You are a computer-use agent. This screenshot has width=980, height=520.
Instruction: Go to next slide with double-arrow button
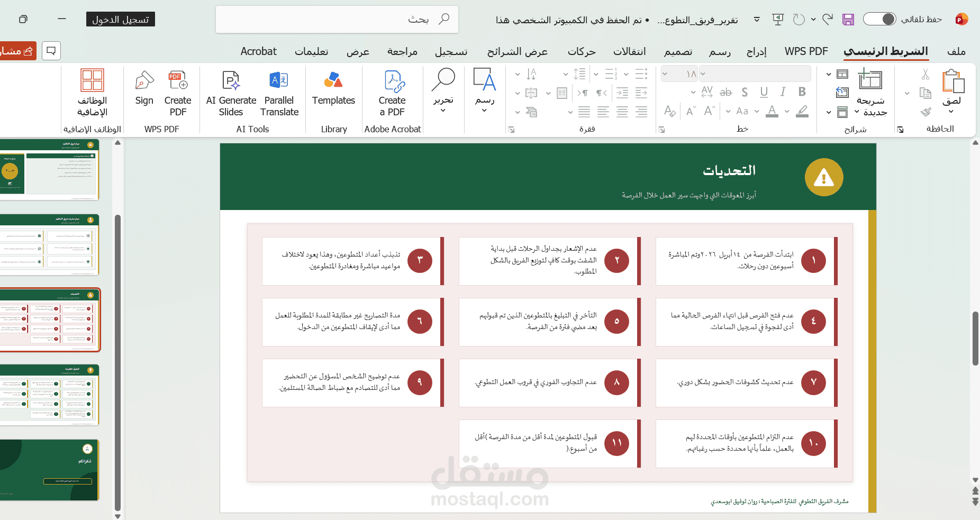(x=975, y=501)
